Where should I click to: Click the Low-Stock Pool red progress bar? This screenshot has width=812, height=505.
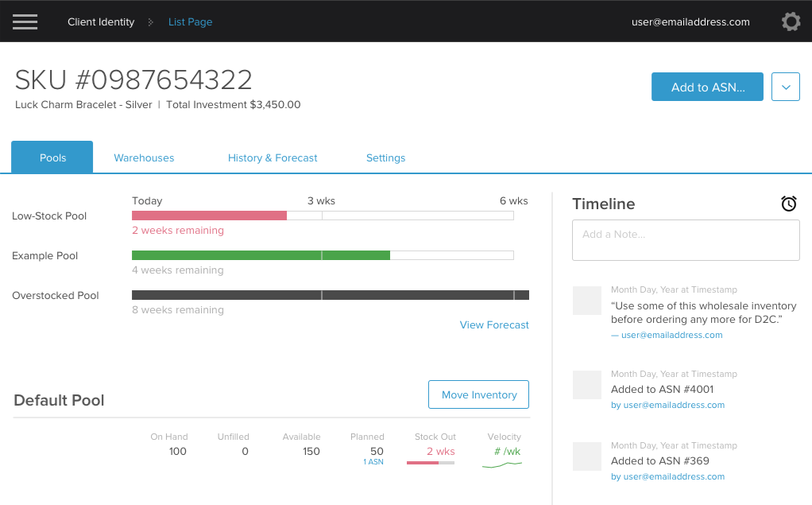[209, 216]
